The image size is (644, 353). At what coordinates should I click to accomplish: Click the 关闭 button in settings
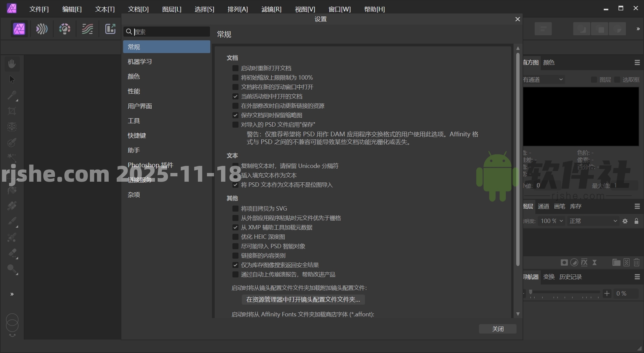(497, 329)
